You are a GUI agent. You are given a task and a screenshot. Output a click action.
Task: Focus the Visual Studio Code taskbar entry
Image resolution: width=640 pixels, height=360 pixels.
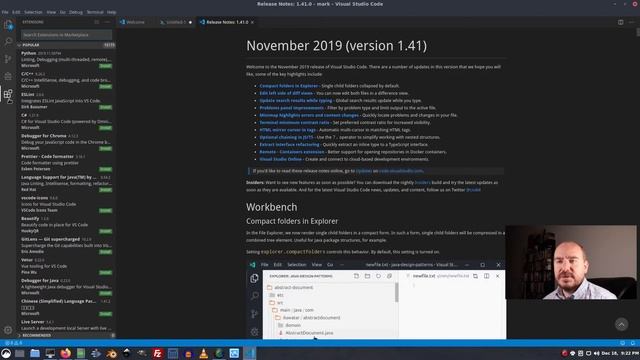pyautogui.click(x=249, y=353)
